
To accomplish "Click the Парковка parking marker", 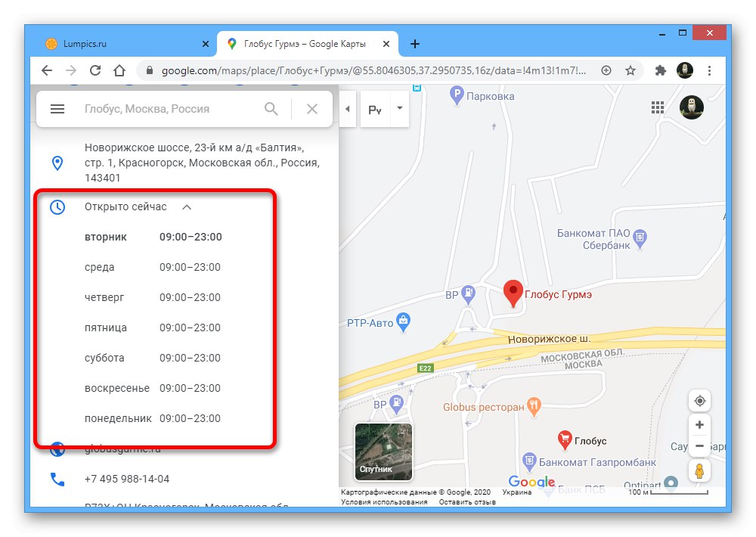I will [x=457, y=95].
